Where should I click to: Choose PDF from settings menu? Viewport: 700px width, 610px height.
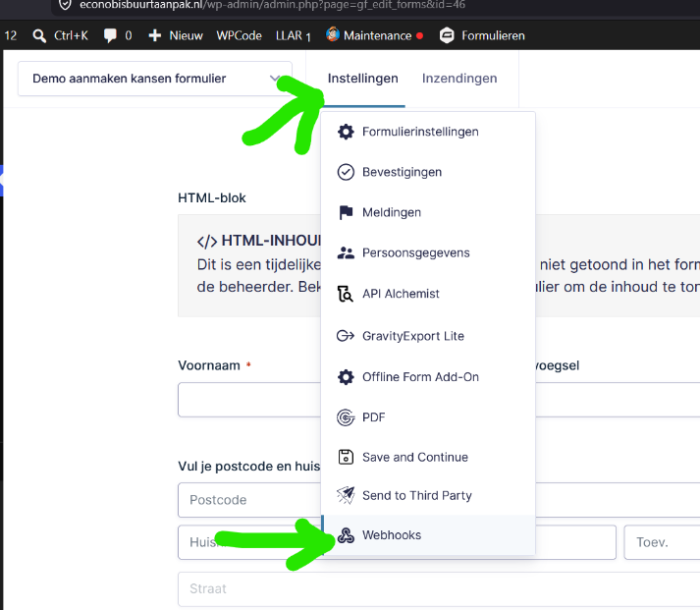[428, 417]
